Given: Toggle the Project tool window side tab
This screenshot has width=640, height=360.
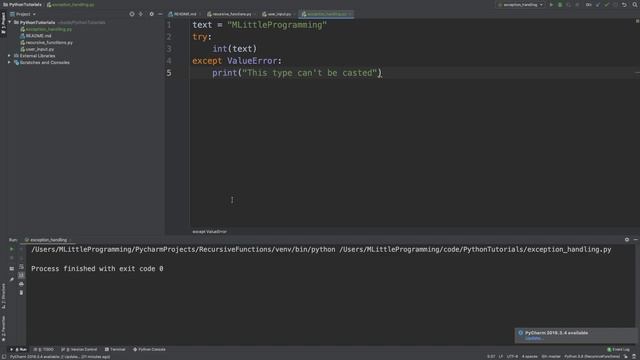Looking at the screenshot, I should tap(3, 23).
